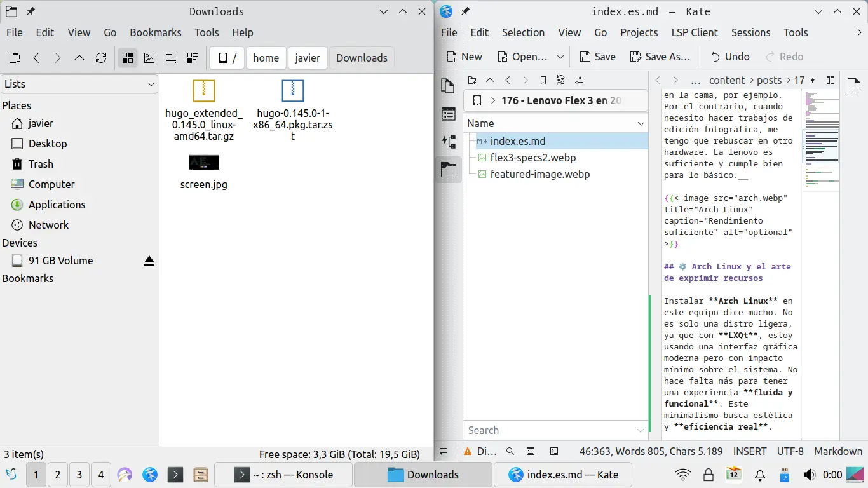Switch to thumbnail view mode
The height and width of the screenshot is (488, 868).
click(x=149, y=58)
